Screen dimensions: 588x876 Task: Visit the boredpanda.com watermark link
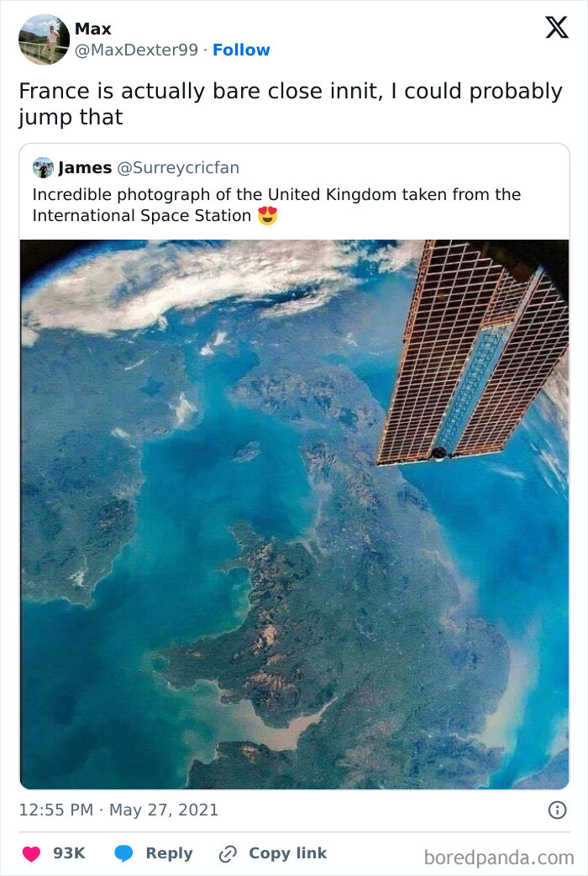[x=499, y=853]
